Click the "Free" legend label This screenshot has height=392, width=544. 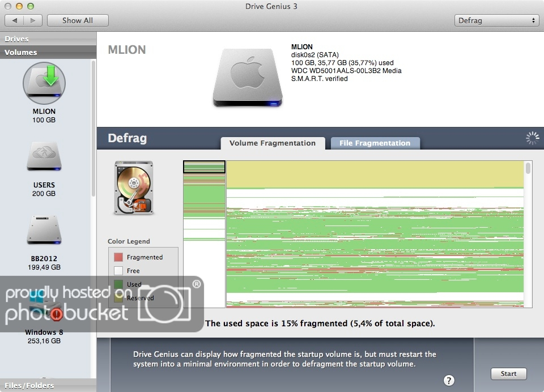tap(133, 271)
